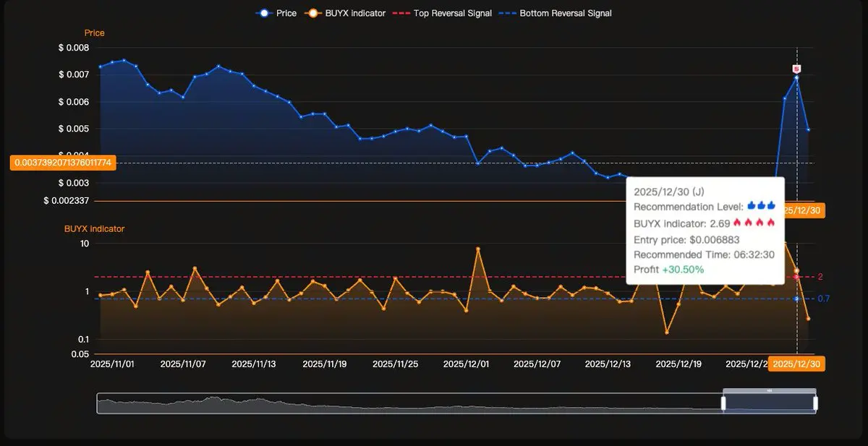
Task: Click the Recommendation Level line in tooltip
Action: 705,207
